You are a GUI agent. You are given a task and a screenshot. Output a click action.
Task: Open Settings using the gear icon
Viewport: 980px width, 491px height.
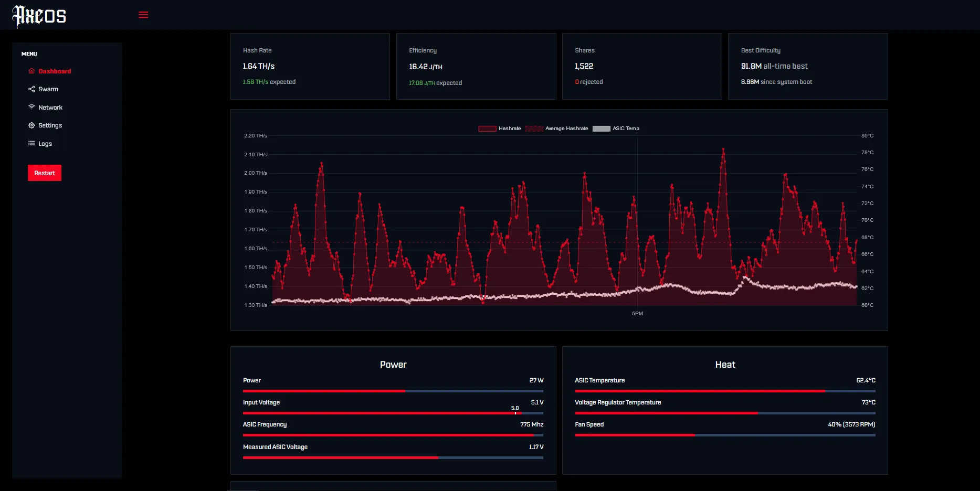click(31, 125)
